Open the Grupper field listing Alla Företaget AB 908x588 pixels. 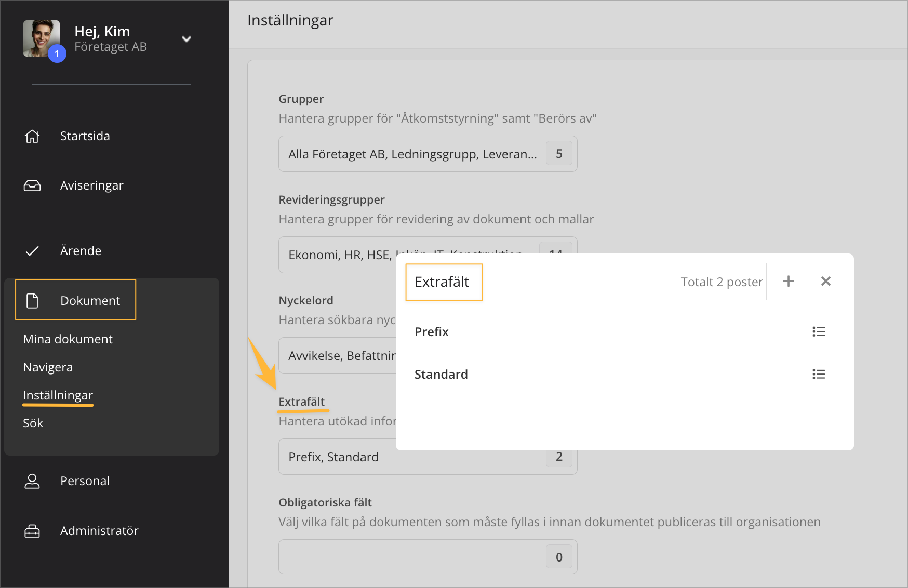(428, 154)
